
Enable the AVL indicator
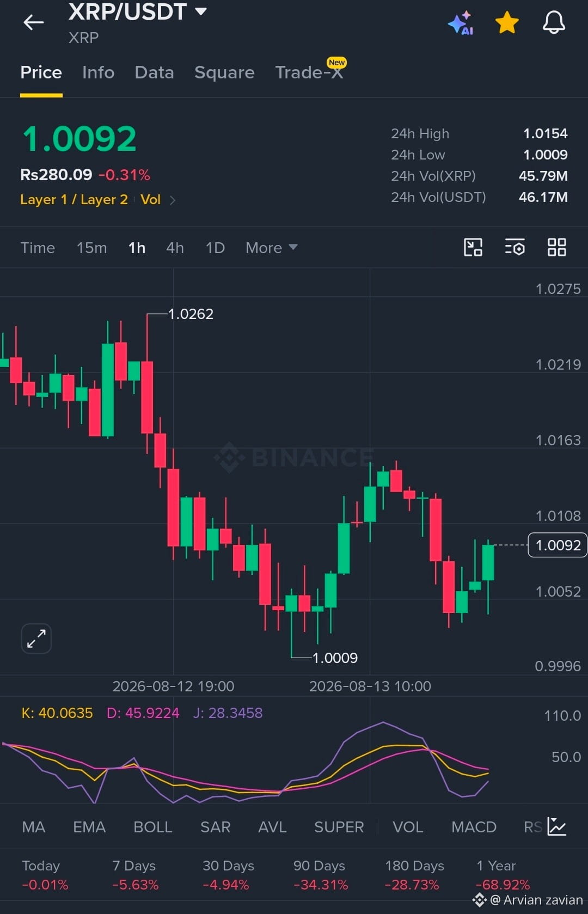pos(272,827)
